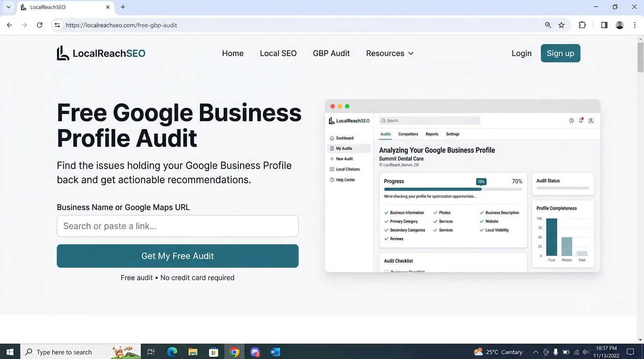The height and width of the screenshot is (359, 644).
Task: Launch Microsoft Edge from the taskbar
Action: 172,352
